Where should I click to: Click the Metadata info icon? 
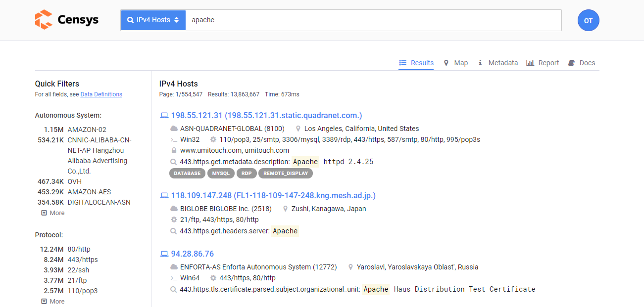(x=480, y=63)
